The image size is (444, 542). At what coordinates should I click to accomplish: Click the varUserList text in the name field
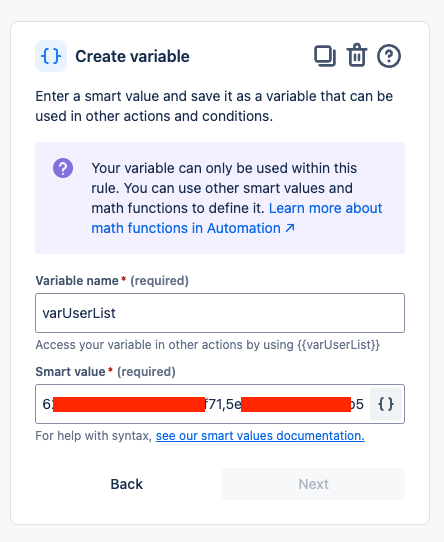tap(79, 313)
